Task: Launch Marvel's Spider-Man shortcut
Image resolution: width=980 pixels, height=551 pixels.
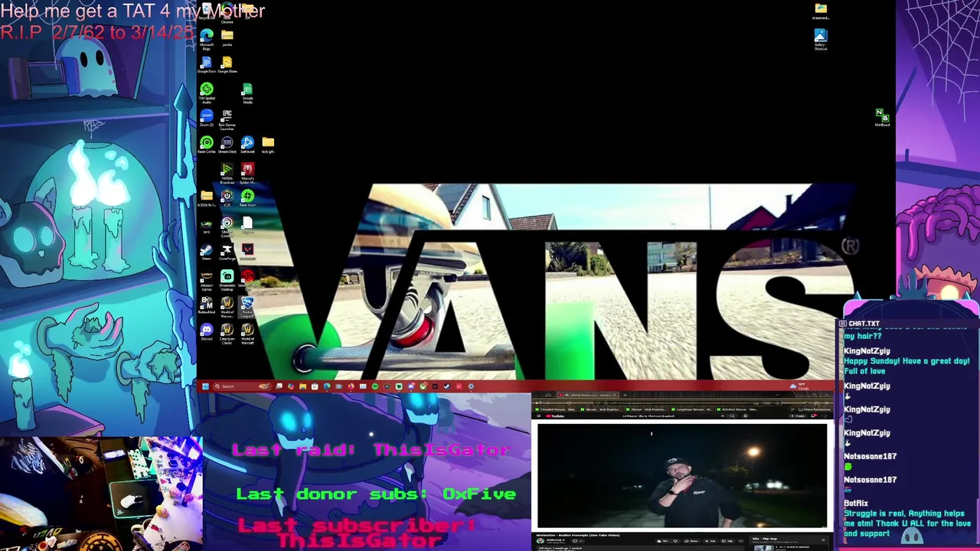Action: (247, 173)
